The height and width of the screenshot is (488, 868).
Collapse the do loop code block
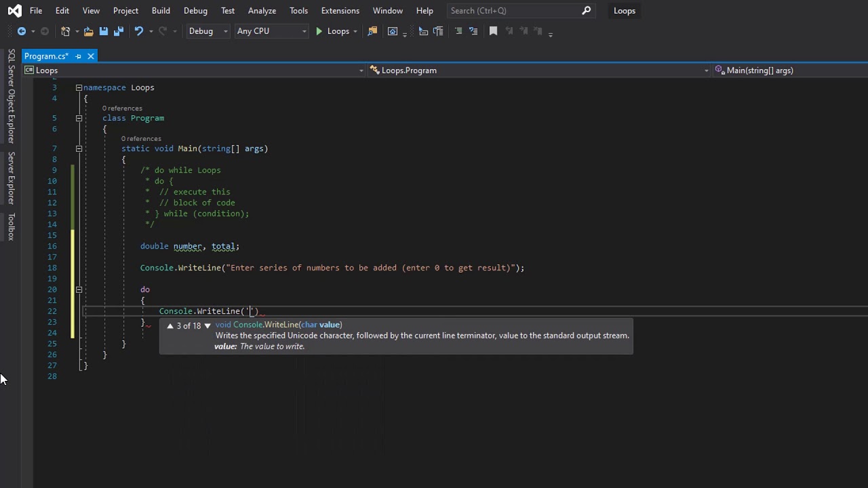79,289
